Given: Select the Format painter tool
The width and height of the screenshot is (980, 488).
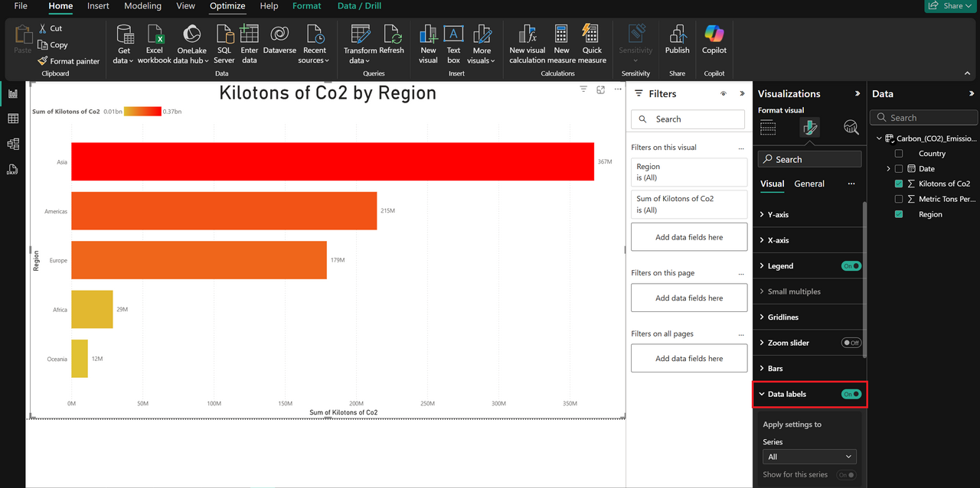Looking at the screenshot, I should [69, 61].
